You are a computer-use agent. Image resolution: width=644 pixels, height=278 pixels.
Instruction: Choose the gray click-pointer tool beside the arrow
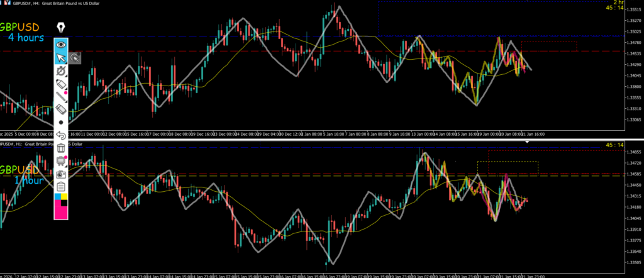(x=74, y=58)
